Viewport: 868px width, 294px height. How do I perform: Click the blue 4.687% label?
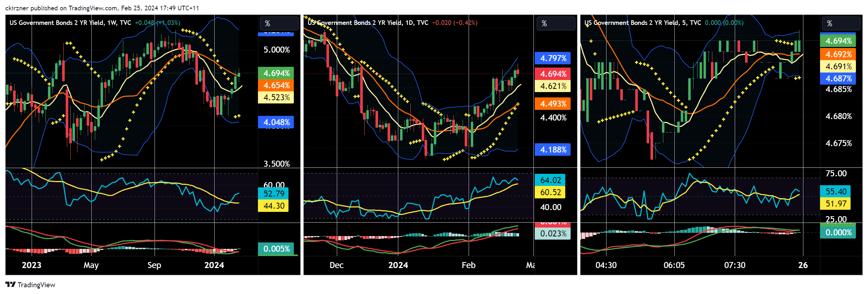tap(838, 79)
